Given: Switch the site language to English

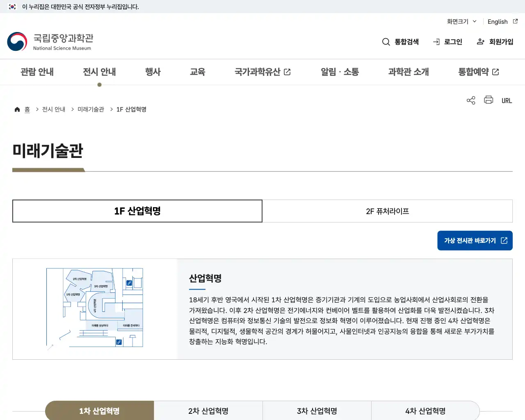Looking at the screenshot, I should (x=497, y=21).
